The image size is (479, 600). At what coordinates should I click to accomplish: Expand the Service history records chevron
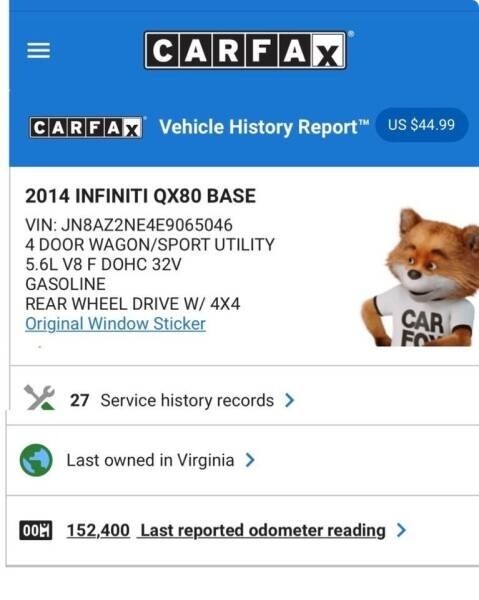click(x=290, y=400)
